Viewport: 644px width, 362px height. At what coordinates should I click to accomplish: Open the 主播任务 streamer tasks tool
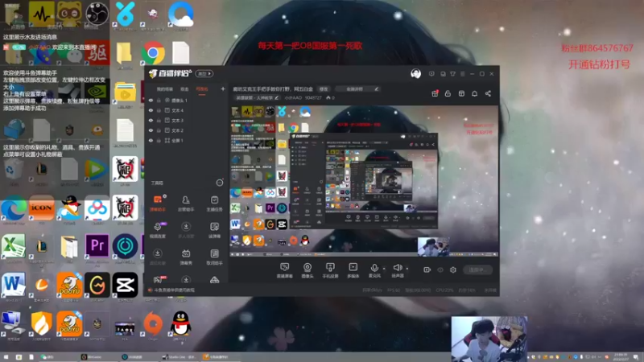[x=214, y=203]
